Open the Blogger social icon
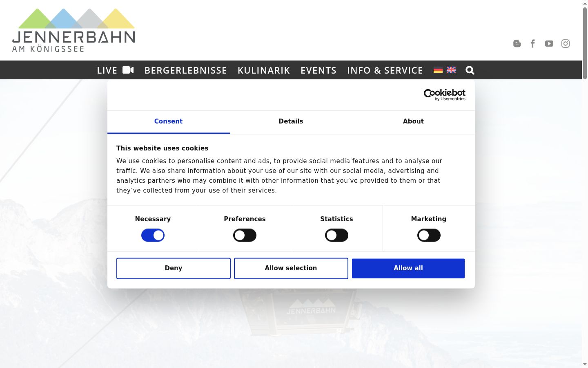Screen dimensions: 588x368 [x=517, y=43]
